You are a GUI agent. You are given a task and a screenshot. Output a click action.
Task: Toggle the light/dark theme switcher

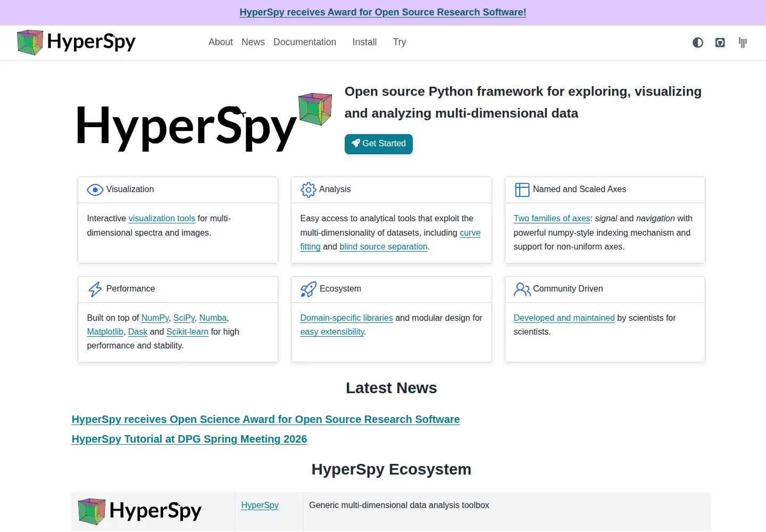coord(698,43)
